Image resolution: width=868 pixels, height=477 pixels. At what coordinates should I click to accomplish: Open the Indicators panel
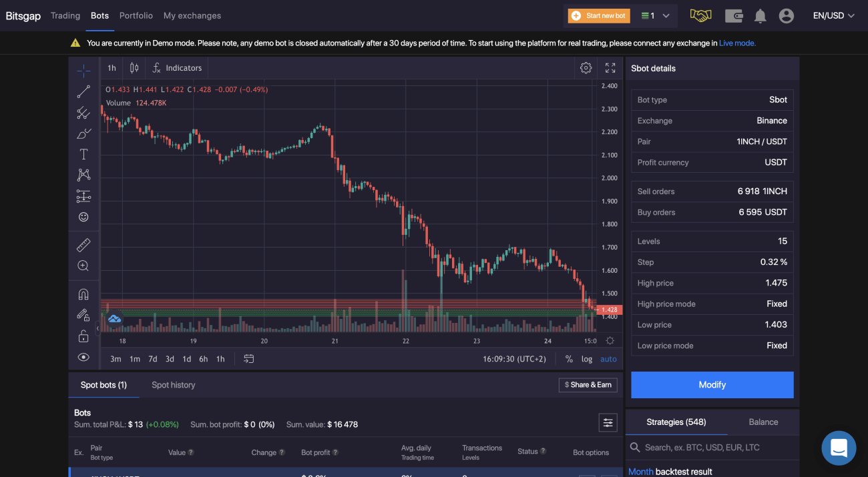(x=177, y=67)
